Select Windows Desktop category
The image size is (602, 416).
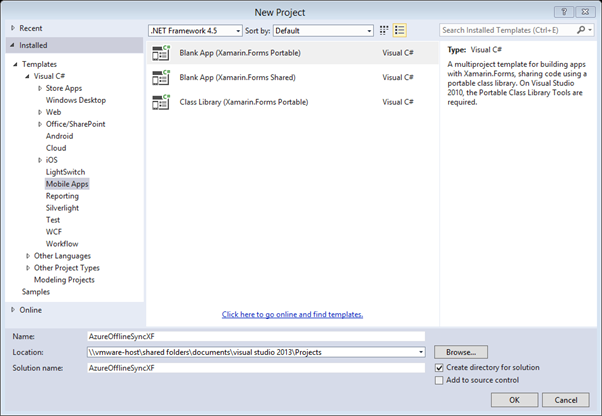pos(76,100)
